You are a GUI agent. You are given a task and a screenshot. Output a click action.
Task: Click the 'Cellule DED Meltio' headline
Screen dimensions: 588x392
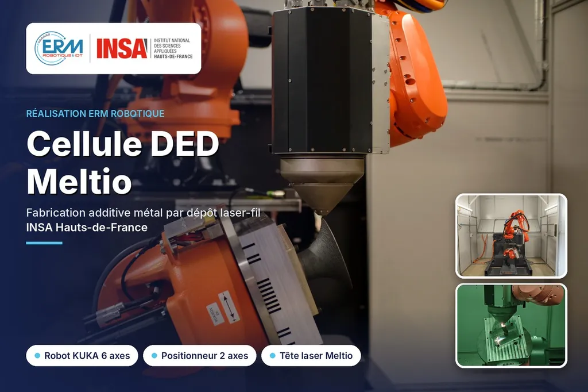point(123,163)
